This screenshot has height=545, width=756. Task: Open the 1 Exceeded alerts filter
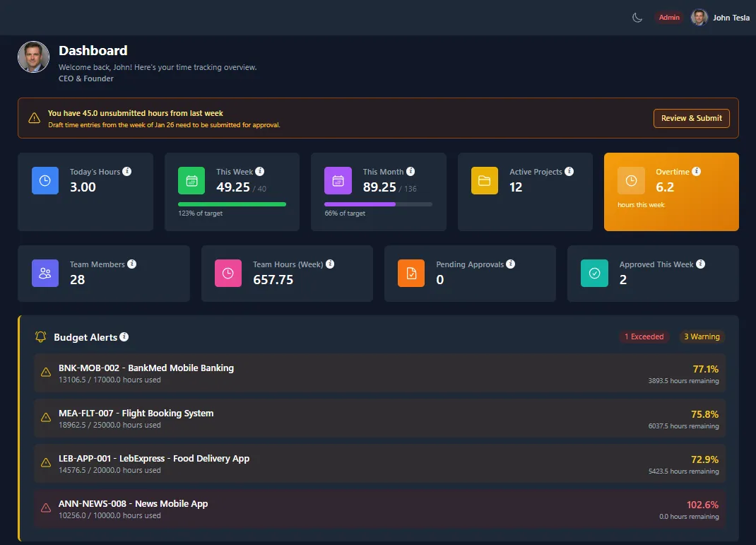644,337
